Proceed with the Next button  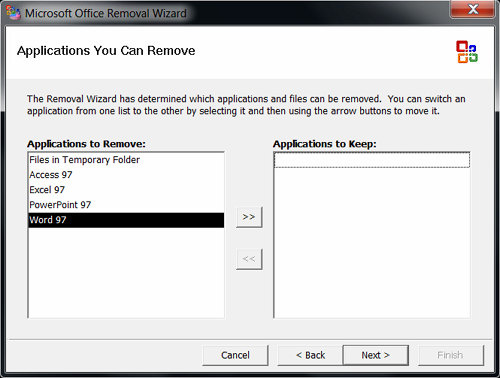[x=376, y=355]
